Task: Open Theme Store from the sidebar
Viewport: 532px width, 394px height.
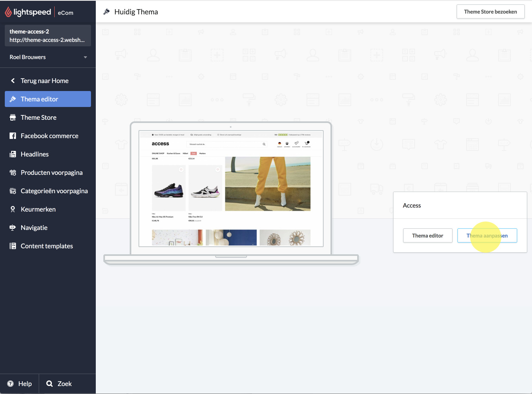Action: point(39,117)
